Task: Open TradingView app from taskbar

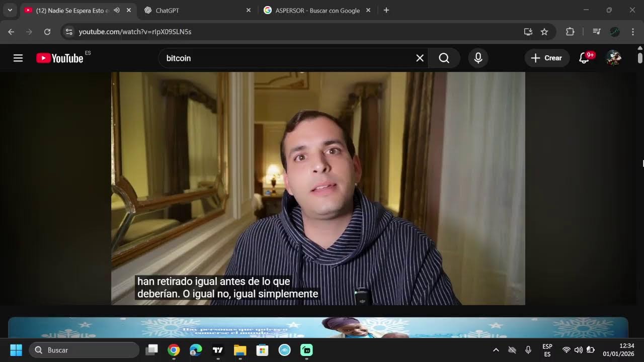Action: [218, 350]
